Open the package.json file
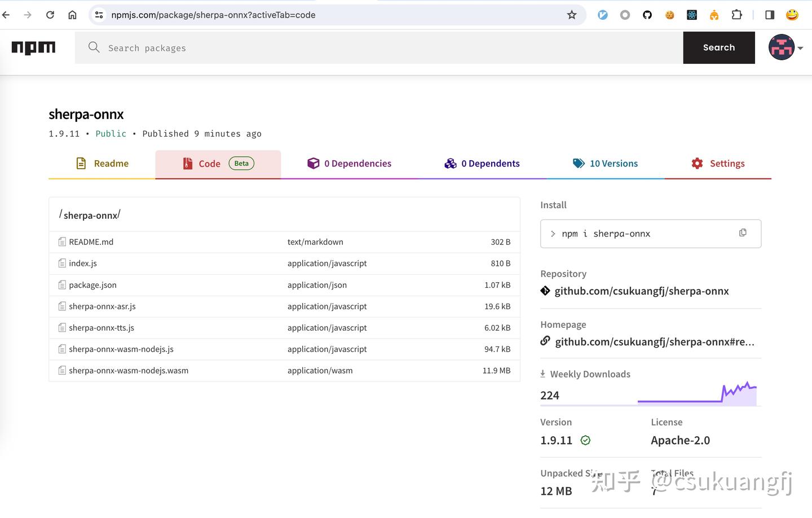This screenshot has height=518, width=812. click(92, 285)
